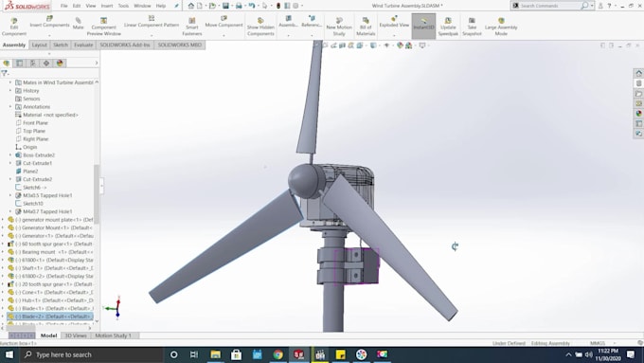
Task: Click the Edit Component tool
Action: [14, 27]
